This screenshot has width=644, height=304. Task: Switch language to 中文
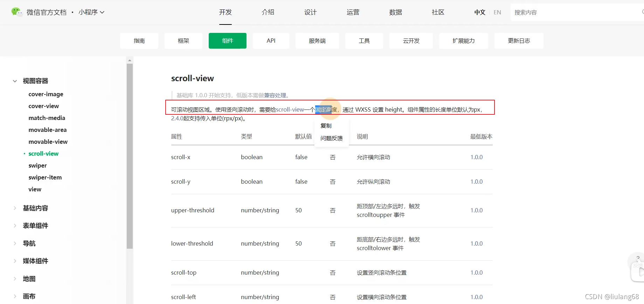click(x=480, y=12)
